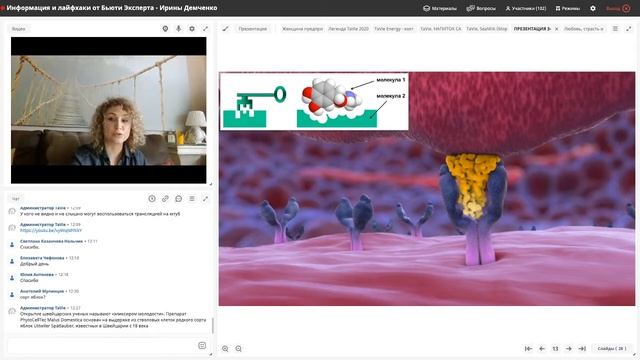Select the drawing pencil tool

point(225,29)
